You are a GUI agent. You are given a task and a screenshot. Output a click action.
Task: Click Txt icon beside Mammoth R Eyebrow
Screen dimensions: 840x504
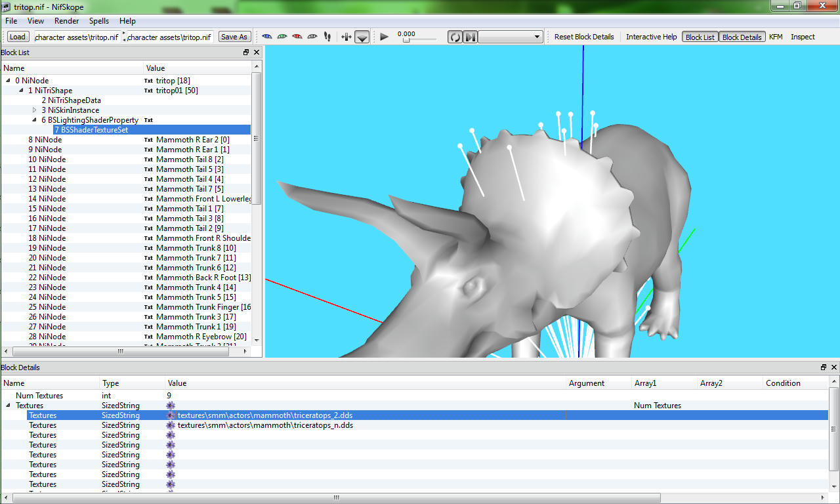[x=148, y=337]
